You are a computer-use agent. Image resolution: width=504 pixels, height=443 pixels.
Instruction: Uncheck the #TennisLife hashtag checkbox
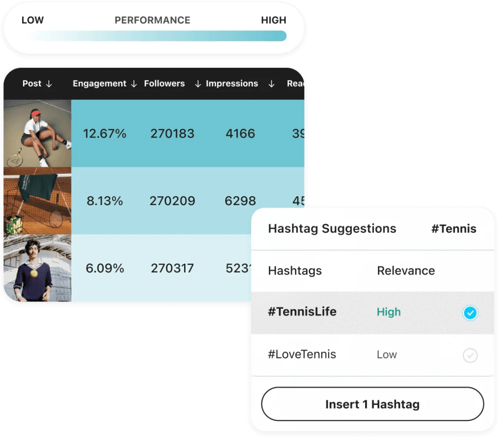[470, 313]
